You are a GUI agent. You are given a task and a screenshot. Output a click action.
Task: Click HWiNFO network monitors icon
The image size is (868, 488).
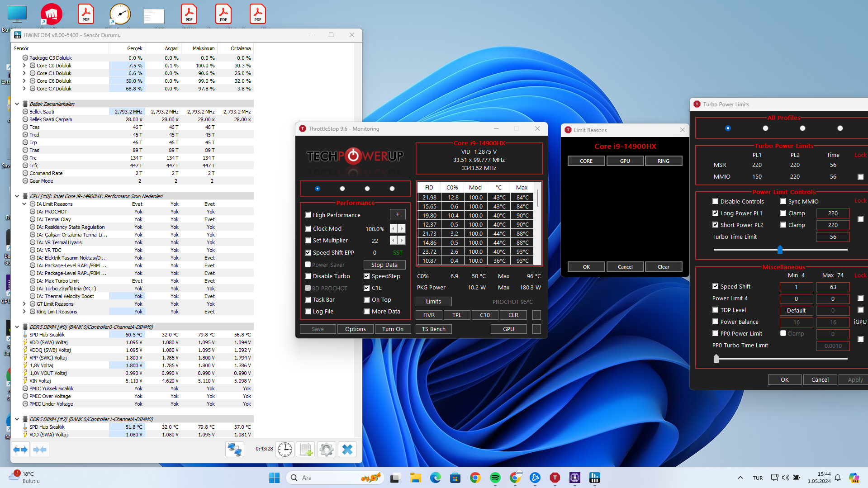pyautogui.click(x=234, y=450)
